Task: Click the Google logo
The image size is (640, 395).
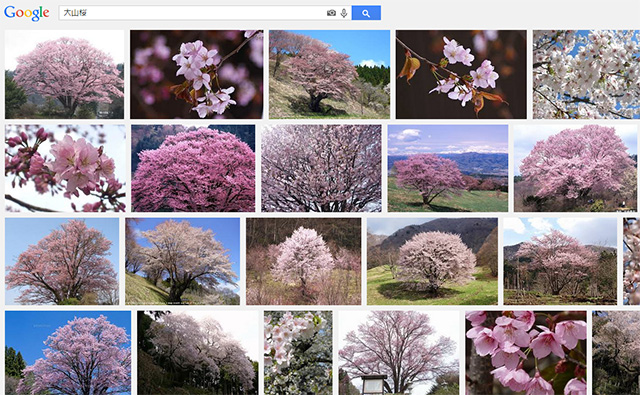Action: (27, 13)
